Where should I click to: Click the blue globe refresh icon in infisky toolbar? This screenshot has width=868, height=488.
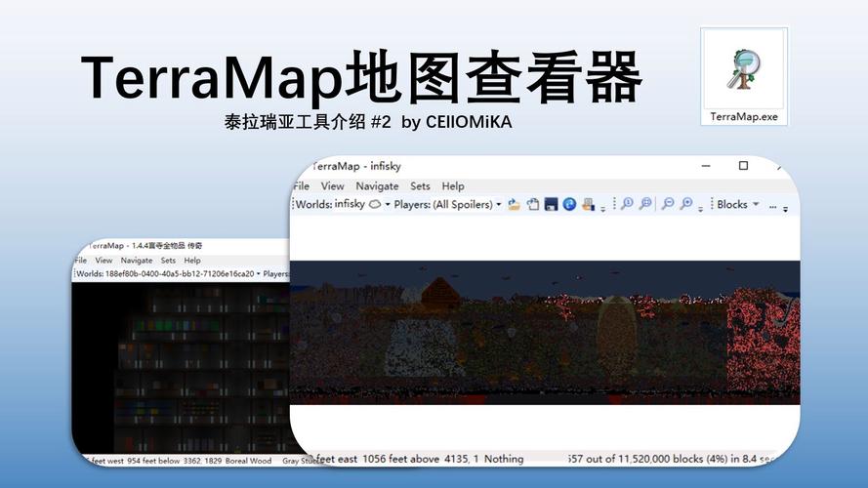[569, 204]
